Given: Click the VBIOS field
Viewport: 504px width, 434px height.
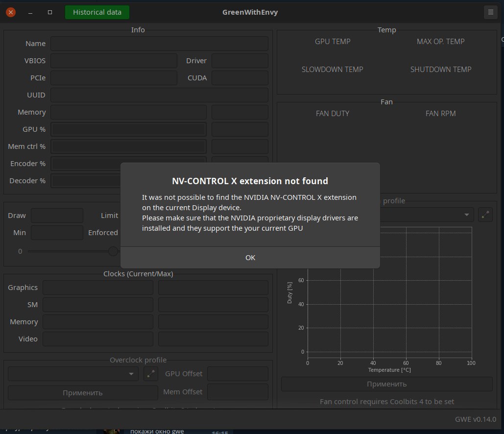Looking at the screenshot, I should (x=114, y=61).
